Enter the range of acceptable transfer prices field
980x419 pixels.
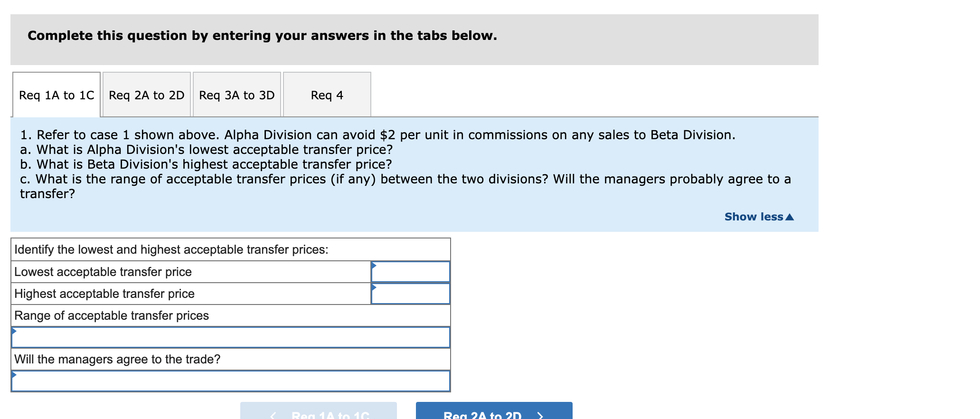pyautogui.click(x=231, y=337)
